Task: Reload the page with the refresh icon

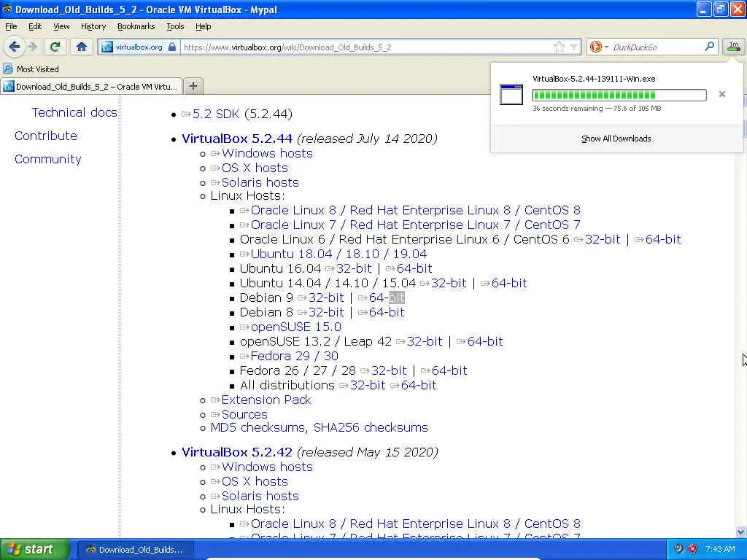Action: [x=55, y=47]
